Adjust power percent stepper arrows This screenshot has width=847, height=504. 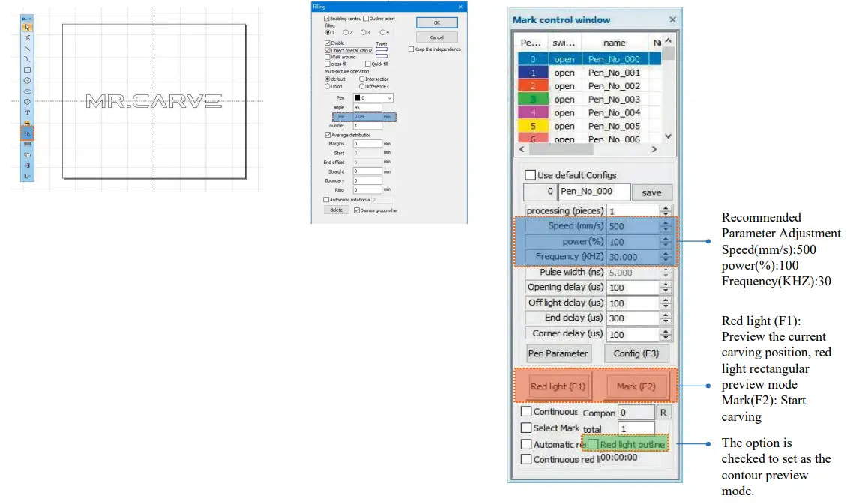[x=666, y=242]
